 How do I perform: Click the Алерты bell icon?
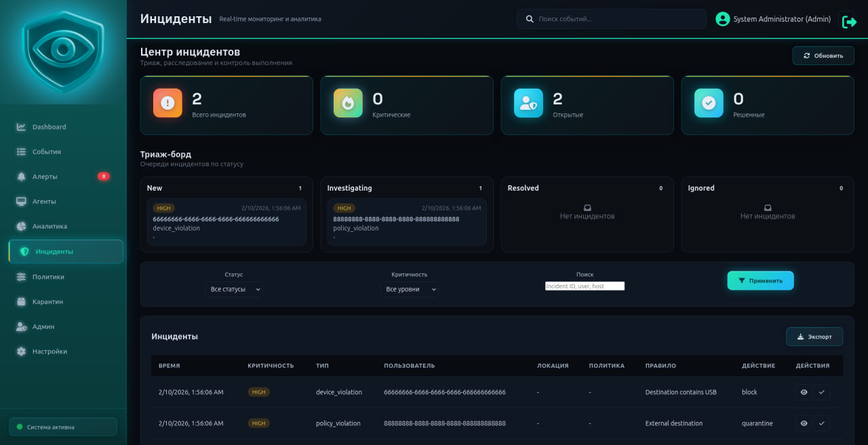coord(21,176)
